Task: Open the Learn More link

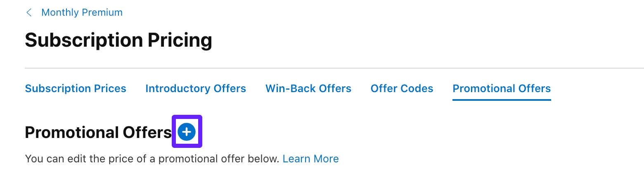Action: coord(310,159)
